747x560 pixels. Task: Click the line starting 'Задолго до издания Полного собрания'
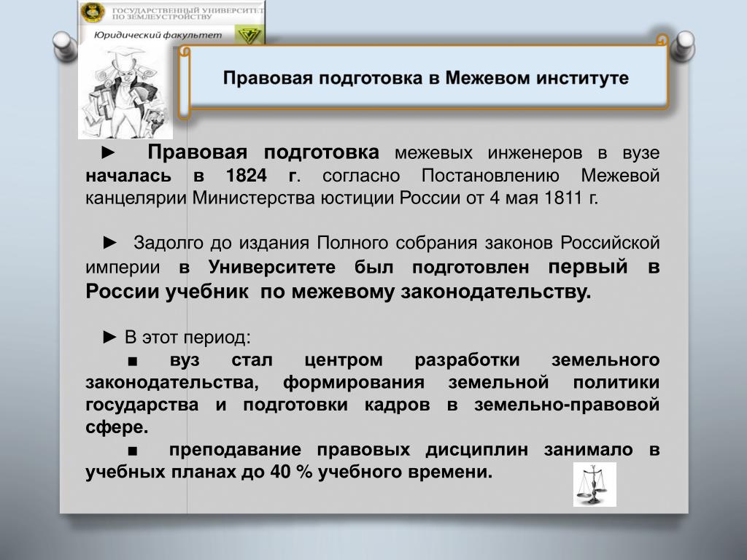(x=396, y=243)
